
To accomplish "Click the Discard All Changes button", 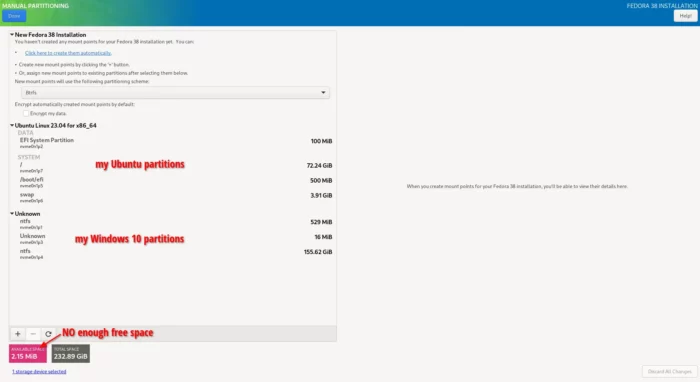I will 669,371.
